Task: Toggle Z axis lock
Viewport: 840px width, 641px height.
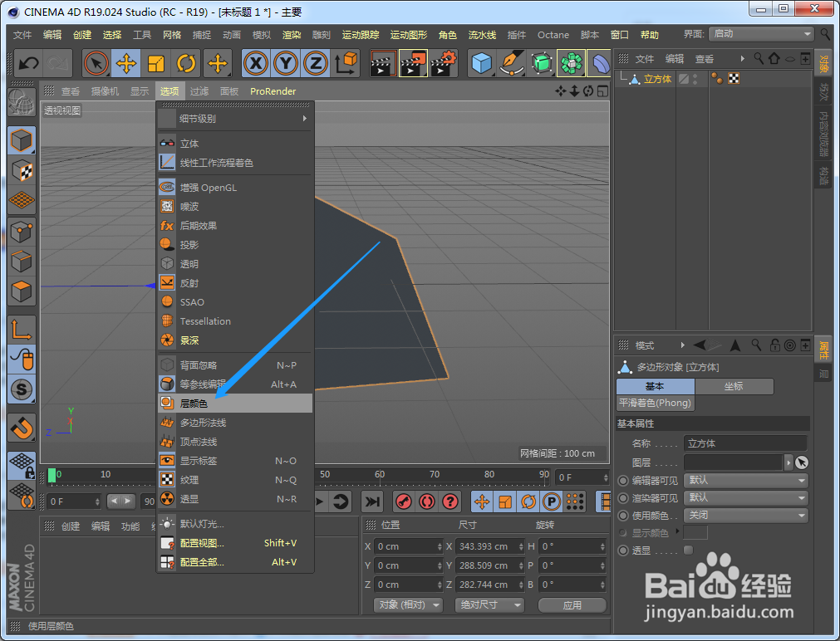Action: point(316,63)
